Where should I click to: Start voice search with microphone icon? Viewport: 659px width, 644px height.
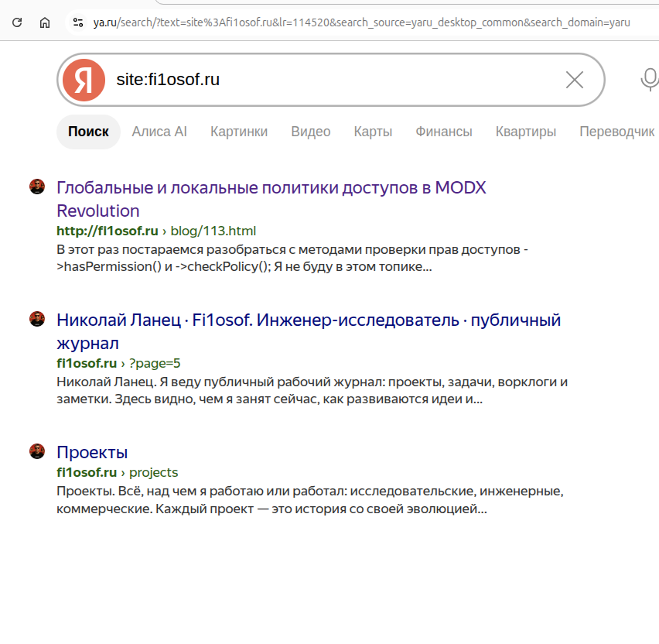click(x=650, y=79)
